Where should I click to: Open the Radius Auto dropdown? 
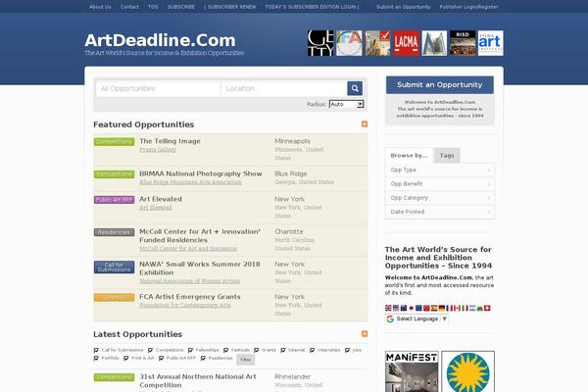pos(346,104)
